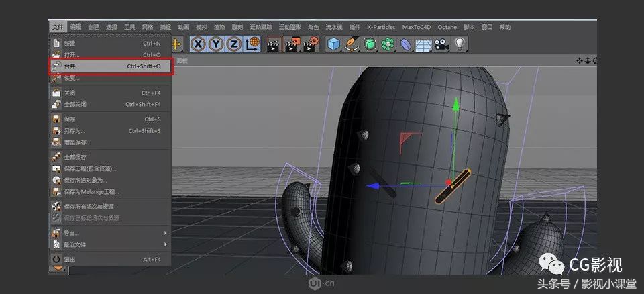The image size is (644, 294).
Task: Choose 增量保存 (Save Incremental) entry
Action: click(x=110, y=142)
